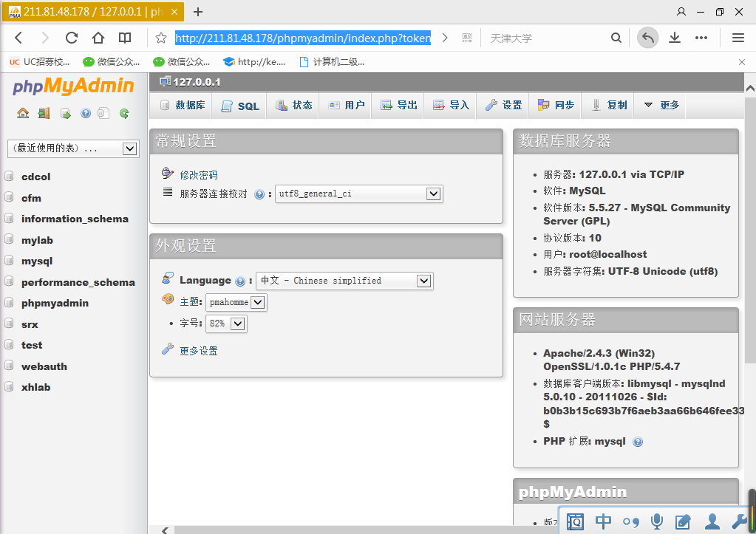Open the Language dropdown showing 中文
756x534 pixels.
pyautogui.click(x=344, y=281)
